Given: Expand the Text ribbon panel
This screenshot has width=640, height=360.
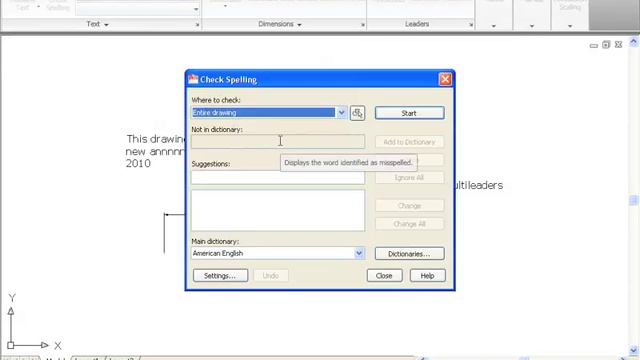Looking at the screenshot, I should point(98,24).
